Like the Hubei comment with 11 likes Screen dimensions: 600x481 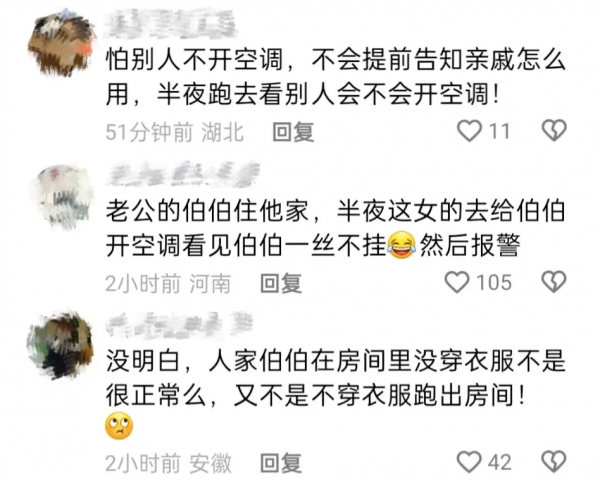coord(470,131)
